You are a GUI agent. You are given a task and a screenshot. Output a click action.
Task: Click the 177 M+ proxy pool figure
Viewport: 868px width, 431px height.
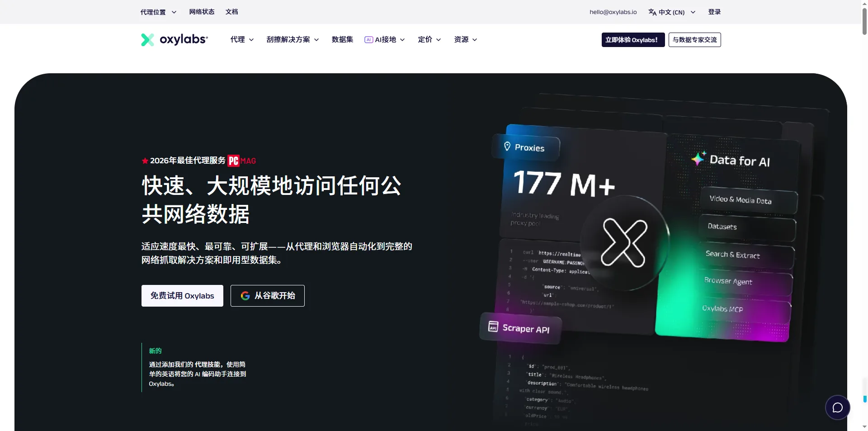click(565, 184)
